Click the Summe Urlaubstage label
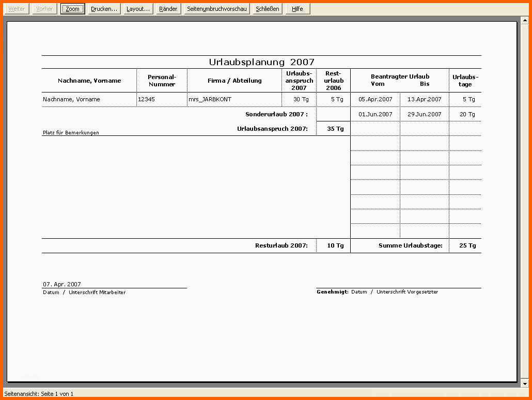The width and height of the screenshot is (532, 400). (x=410, y=245)
